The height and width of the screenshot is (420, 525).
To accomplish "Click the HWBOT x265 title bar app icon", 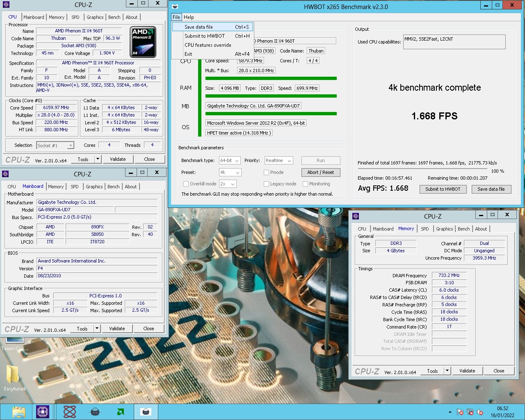I will [175, 7].
